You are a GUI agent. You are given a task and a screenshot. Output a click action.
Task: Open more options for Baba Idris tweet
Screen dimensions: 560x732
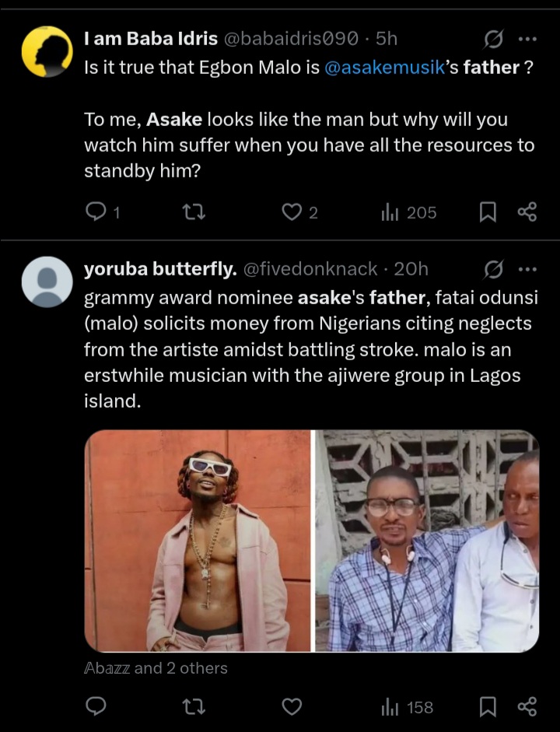(x=527, y=38)
